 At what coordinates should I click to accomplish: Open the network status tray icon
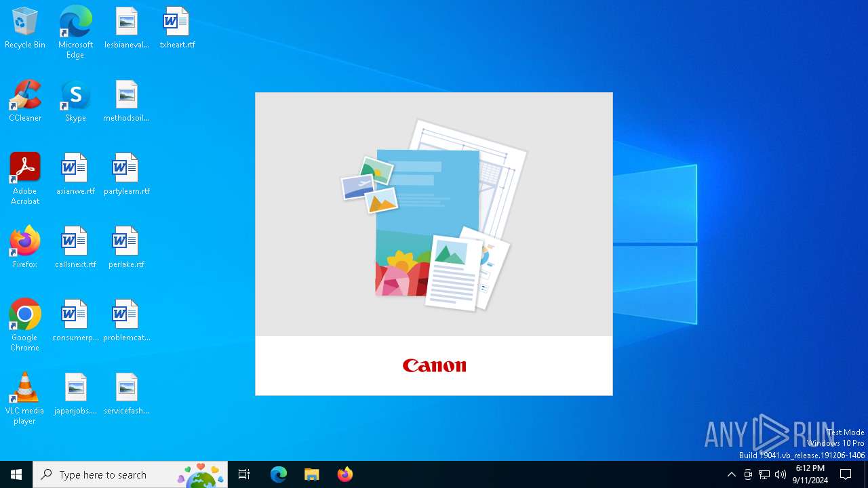pyautogui.click(x=764, y=474)
